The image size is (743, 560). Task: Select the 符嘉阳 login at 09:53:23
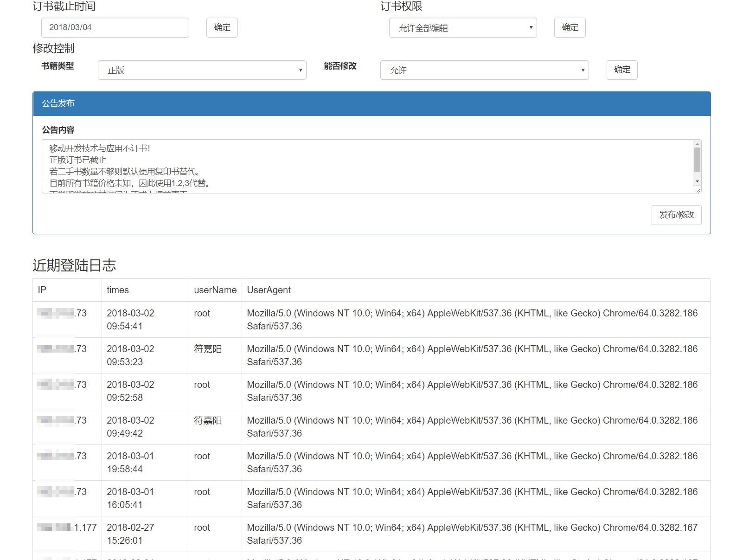[208, 349]
